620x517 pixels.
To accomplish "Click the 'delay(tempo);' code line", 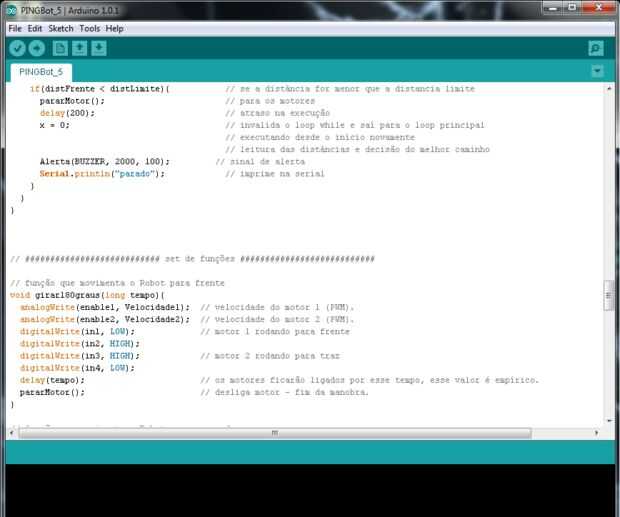I will tap(52, 380).
